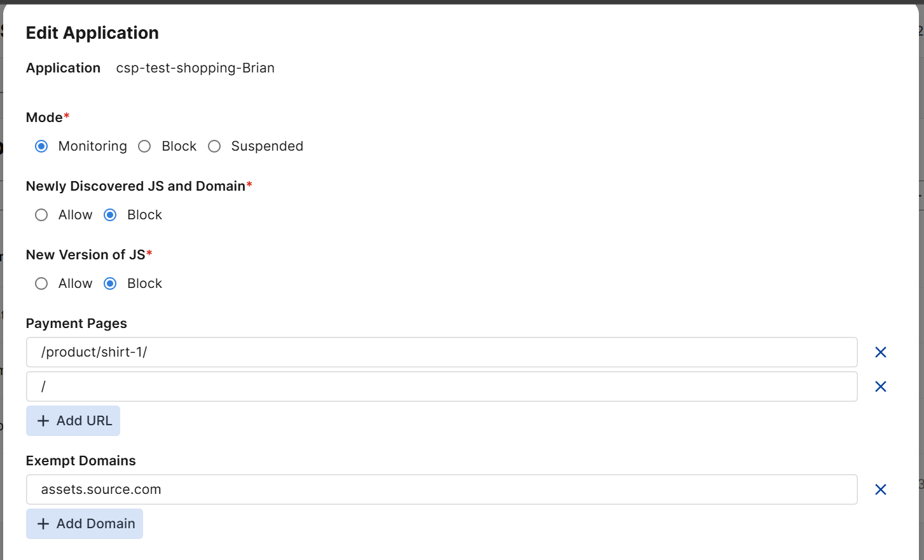The height and width of the screenshot is (560, 924).
Task: Edit the /product/shirt-1/ payment page field
Action: point(441,352)
